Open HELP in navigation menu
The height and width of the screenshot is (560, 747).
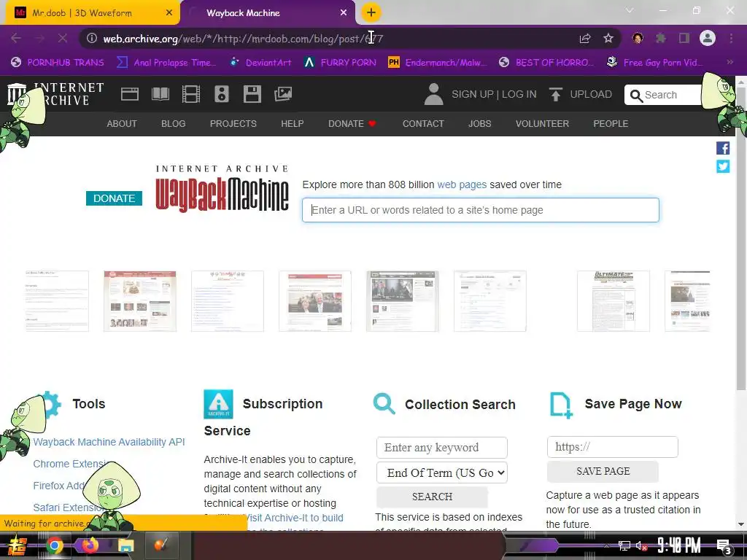292,124
